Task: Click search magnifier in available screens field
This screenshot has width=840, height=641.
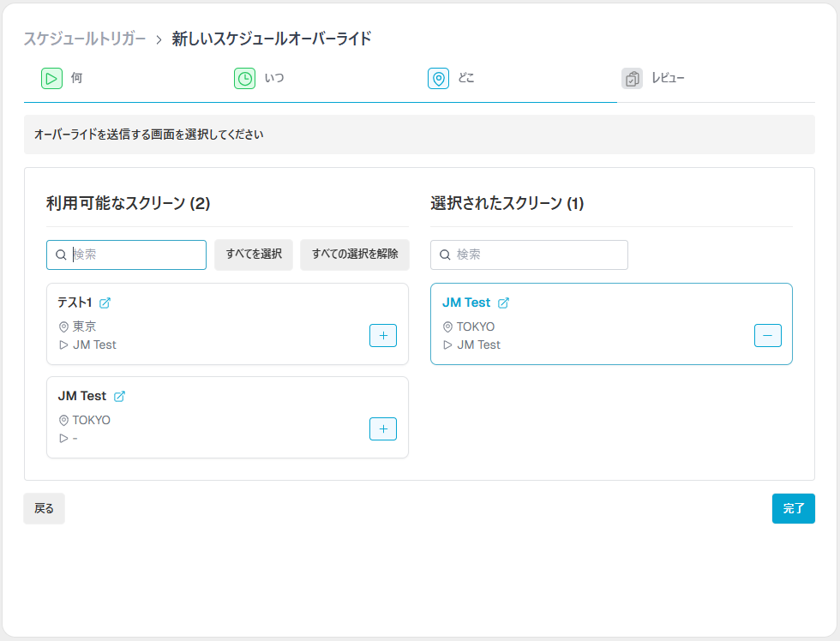Action: click(x=61, y=255)
